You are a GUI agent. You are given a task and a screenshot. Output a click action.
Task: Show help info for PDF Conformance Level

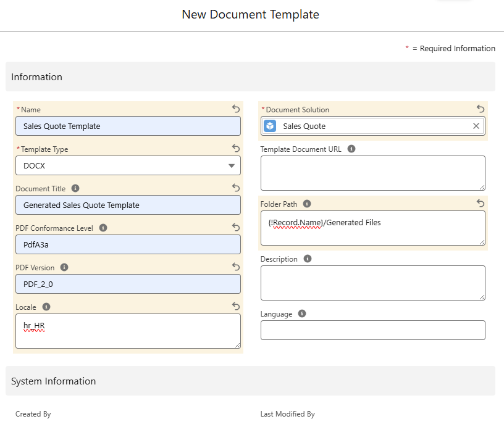tap(103, 228)
